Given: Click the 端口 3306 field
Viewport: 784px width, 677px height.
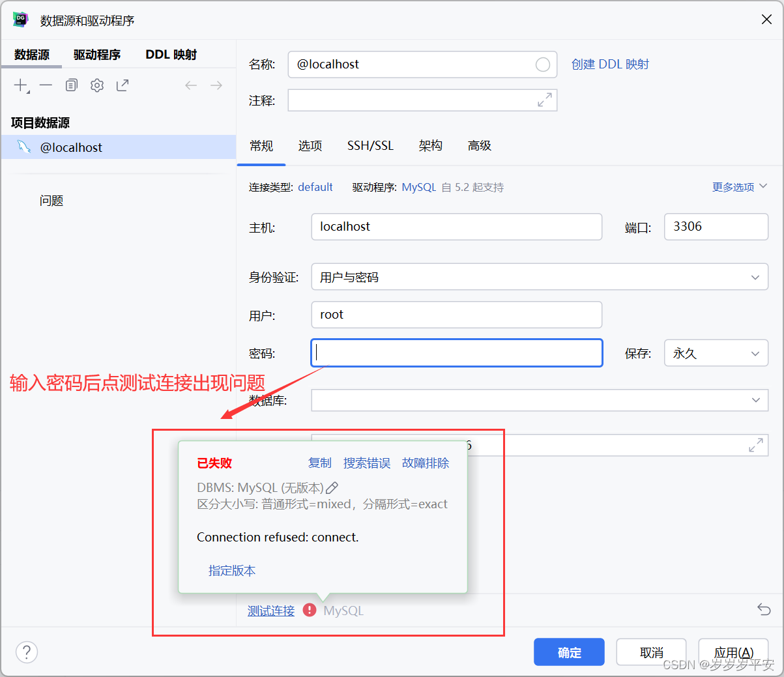Looking at the screenshot, I should pyautogui.click(x=716, y=227).
